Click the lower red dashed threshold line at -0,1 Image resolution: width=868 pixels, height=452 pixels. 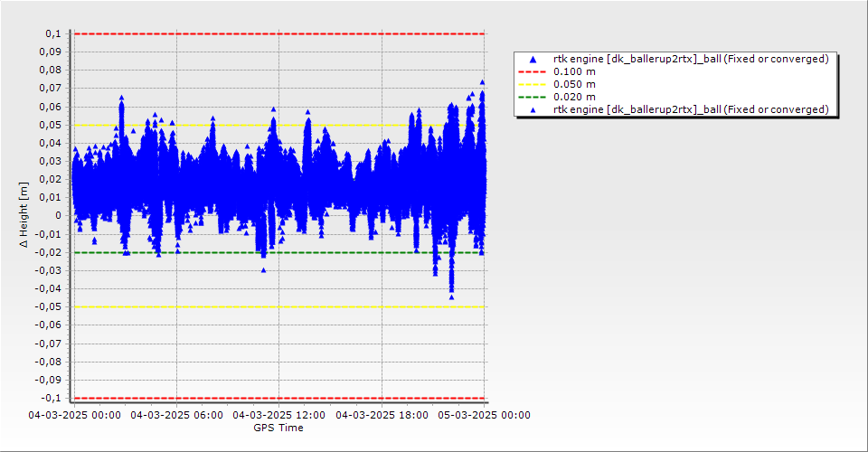point(279,399)
